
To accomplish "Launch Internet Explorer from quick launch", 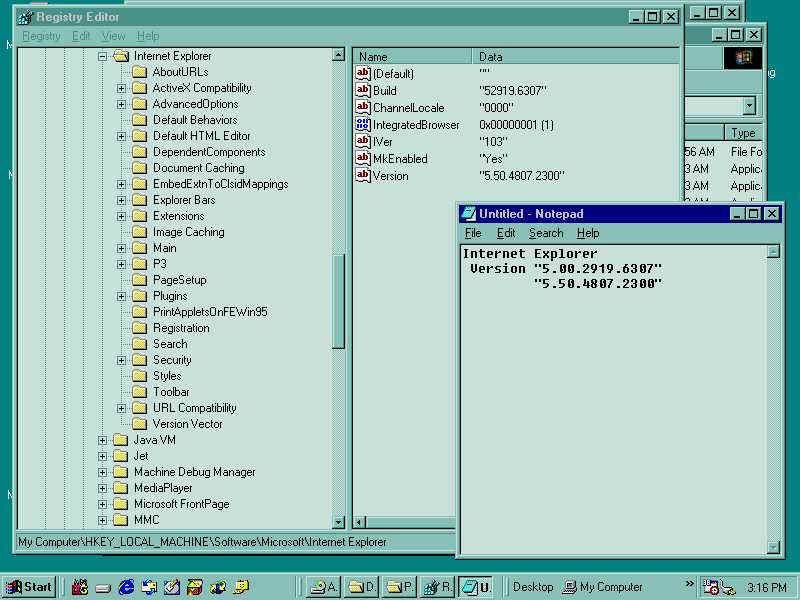I will point(126,587).
